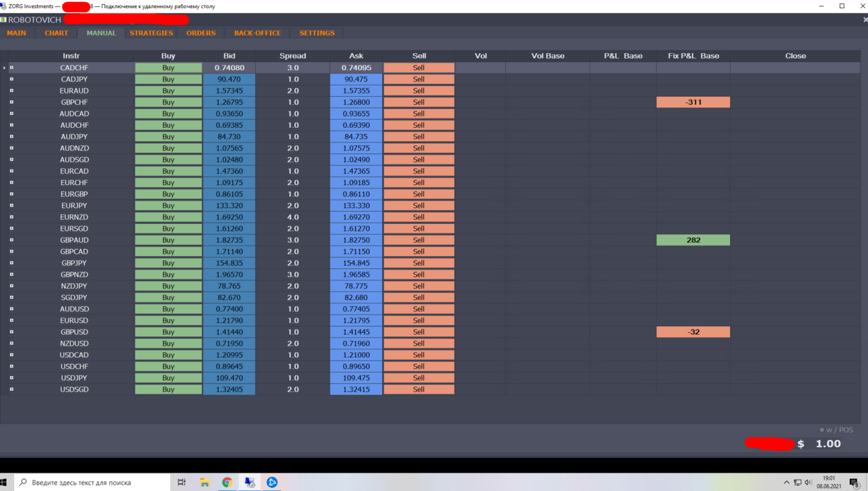Click the Bid price 154.835 for GBPJPY
Image resolution: width=868 pixels, height=491 pixels.
(229, 263)
